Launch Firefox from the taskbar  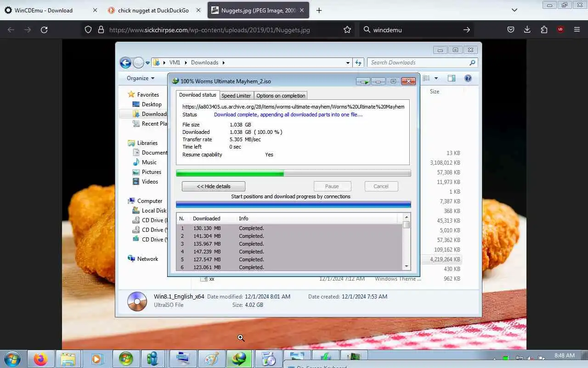40,359
